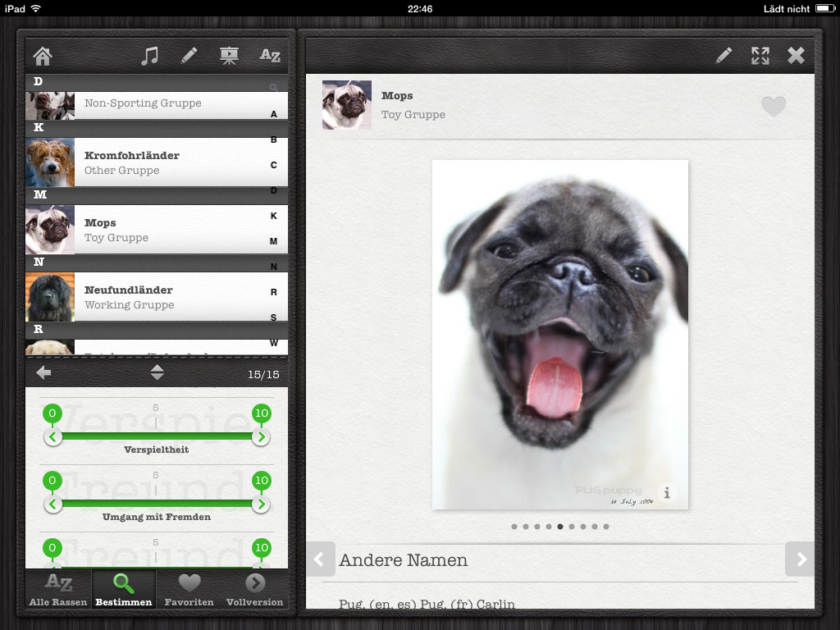
Task: Tap the pencil icon in left toolbar
Action: pyautogui.click(x=189, y=56)
